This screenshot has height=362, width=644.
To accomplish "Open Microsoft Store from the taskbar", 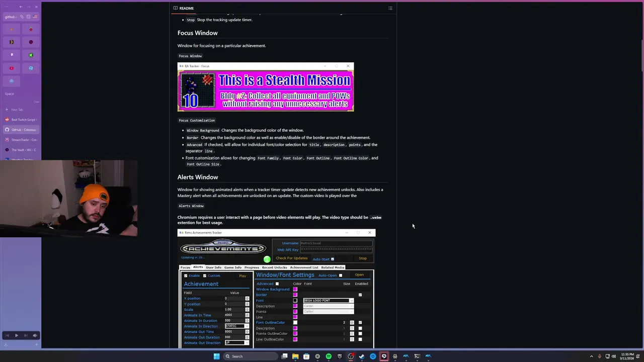I will [306, 356].
